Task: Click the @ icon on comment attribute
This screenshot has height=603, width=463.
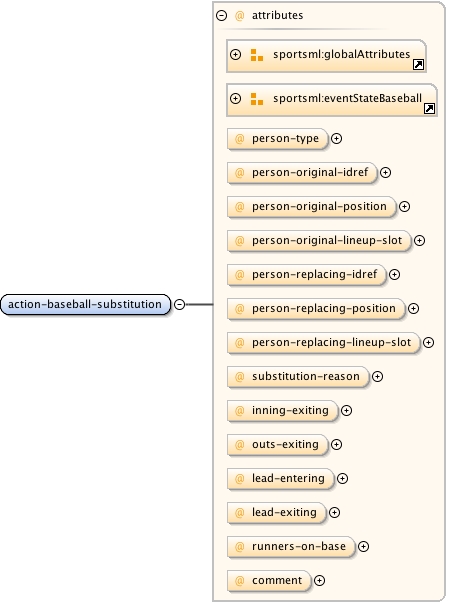Action: (x=240, y=580)
